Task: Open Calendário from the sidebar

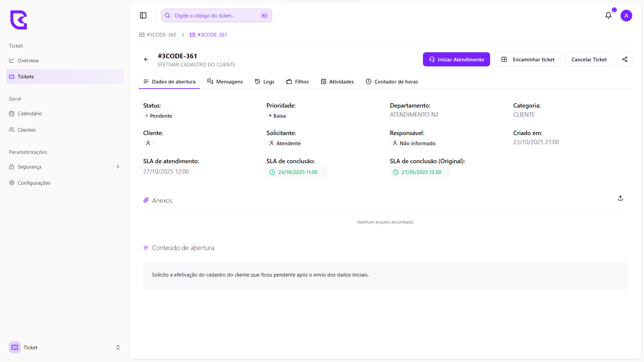Action: pyautogui.click(x=30, y=114)
